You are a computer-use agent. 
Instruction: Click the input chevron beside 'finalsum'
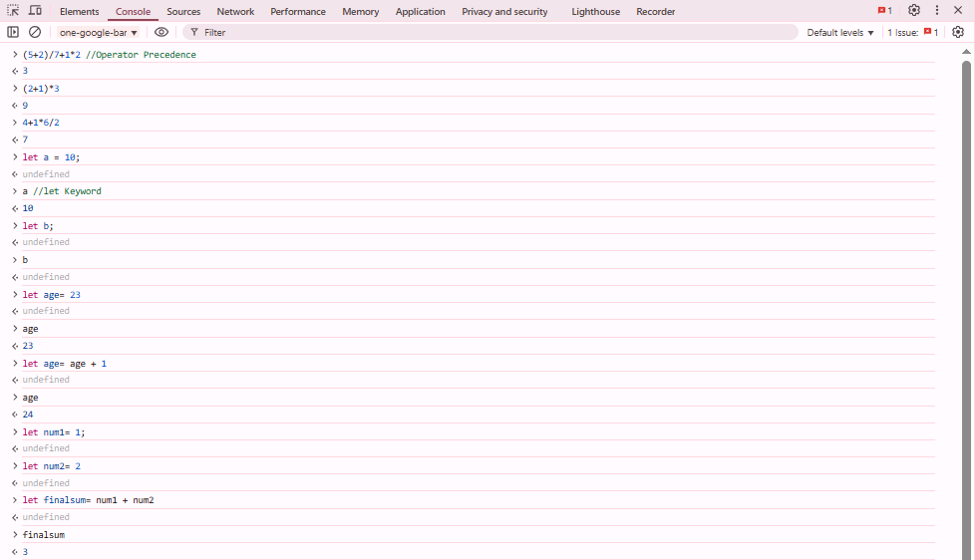click(x=15, y=534)
